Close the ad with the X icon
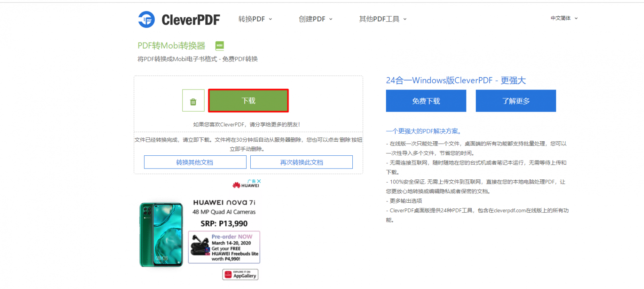644x289 pixels. click(x=259, y=181)
